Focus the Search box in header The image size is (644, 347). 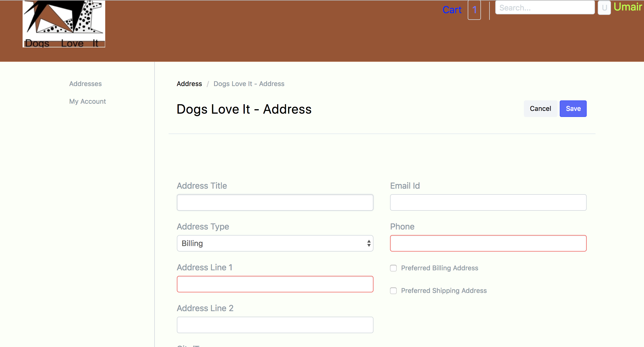[x=545, y=8]
